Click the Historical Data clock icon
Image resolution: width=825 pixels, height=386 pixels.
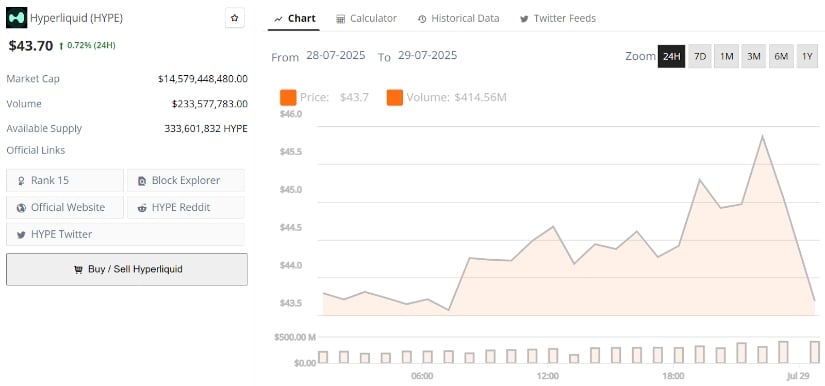(422, 19)
